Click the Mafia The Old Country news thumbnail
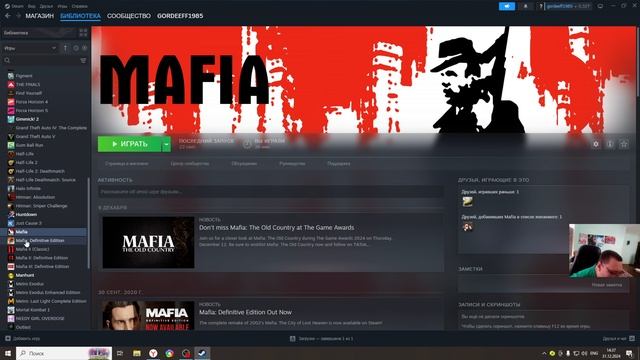Viewport: 640px width, 360px height. pos(148,242)
